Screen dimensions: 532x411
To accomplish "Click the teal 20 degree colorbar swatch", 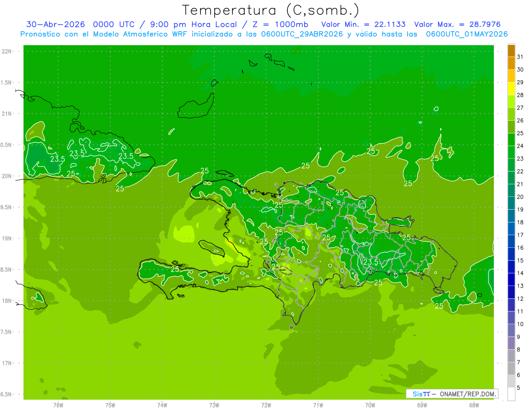I will point(511,191).
